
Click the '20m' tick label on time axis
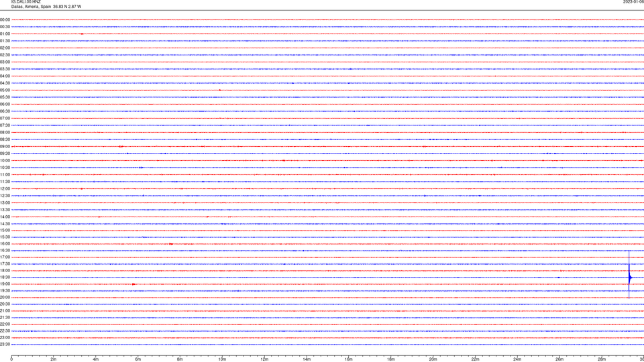(433, 359)
